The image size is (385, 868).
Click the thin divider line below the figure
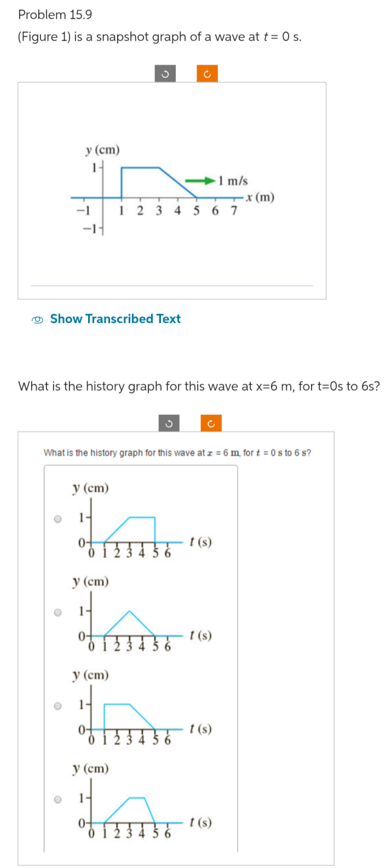coord(171,285)
